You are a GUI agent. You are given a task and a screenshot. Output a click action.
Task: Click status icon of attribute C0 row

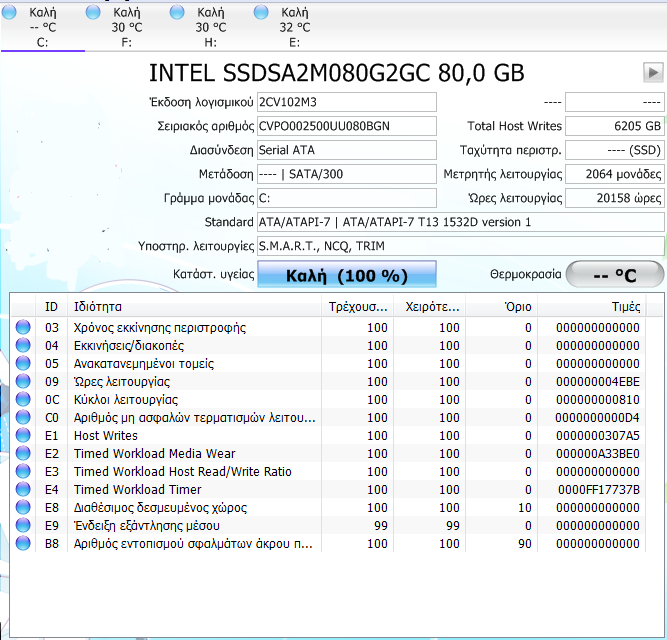(x=23, y=418)
